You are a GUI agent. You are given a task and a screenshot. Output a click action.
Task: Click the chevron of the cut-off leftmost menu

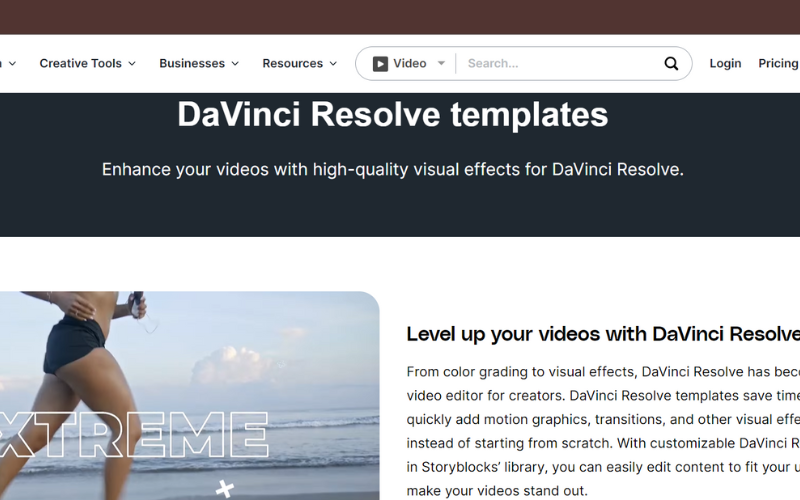click(x=13, y=64)
